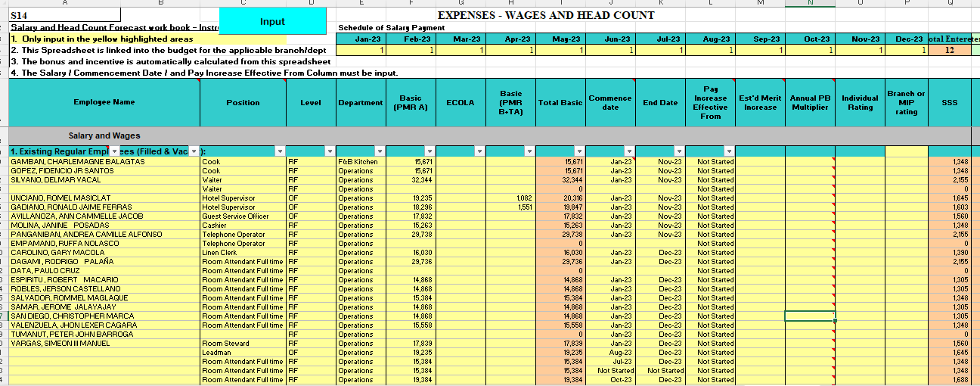Select employee MOLINA, JANINE POSADAS

pos(104,226)
